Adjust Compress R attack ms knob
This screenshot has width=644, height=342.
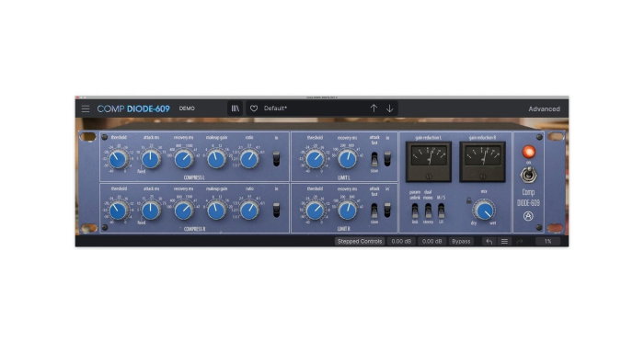pos(151,211)
